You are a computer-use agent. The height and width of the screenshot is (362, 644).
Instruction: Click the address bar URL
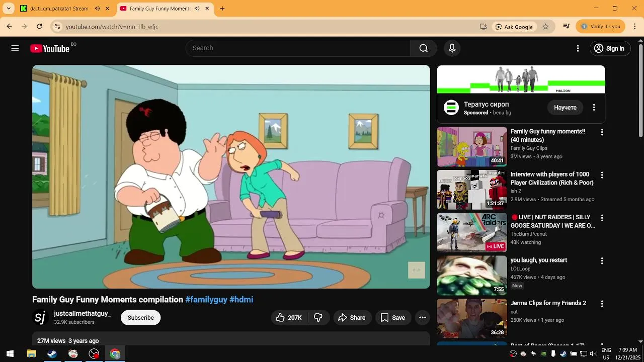[x=112, y=27]
